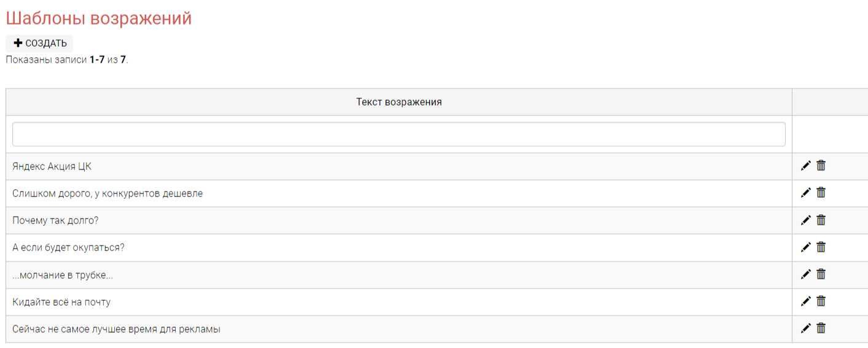Edit the 'Почему так долго?' template
This screenshot has height=348, width=868.
(806, 220)
